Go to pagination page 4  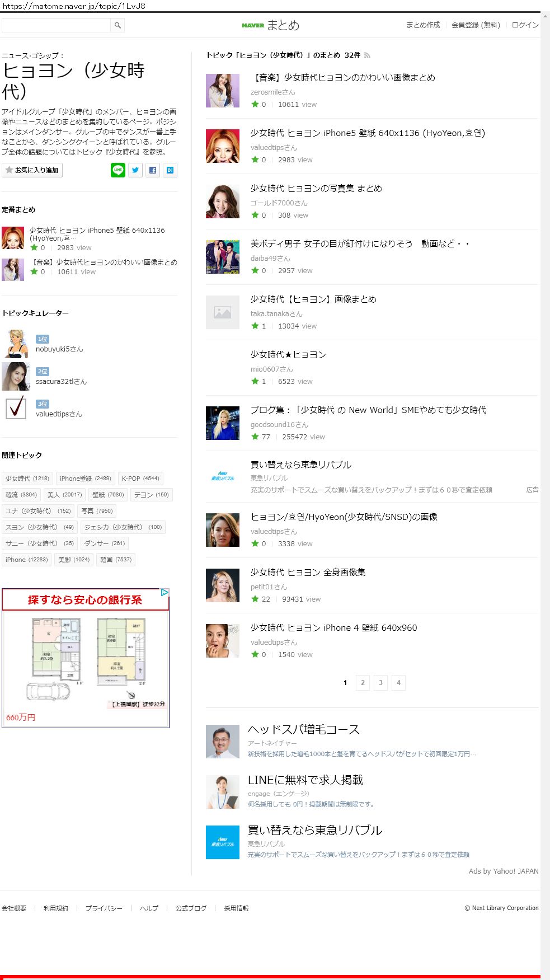click(398, 683)
